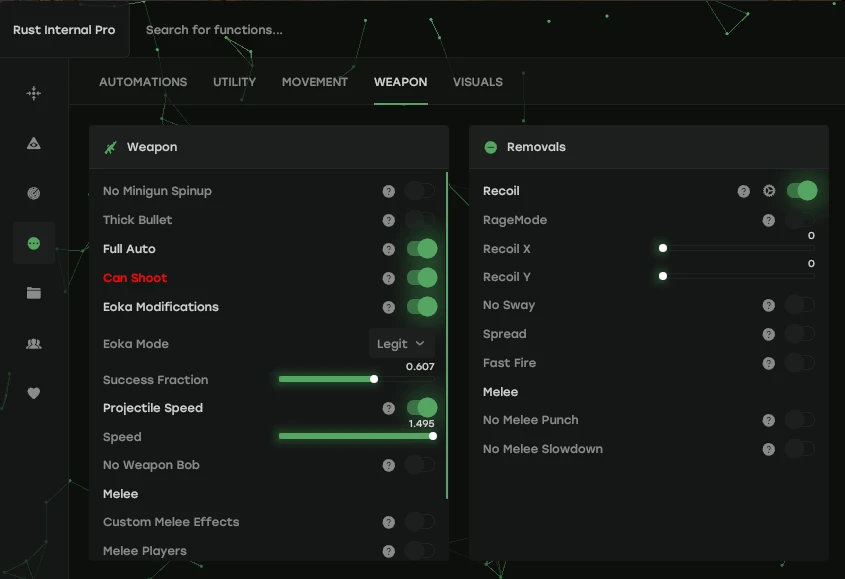Select the WEAPON tab
This screenshot has width=845, height=579.
400,82
